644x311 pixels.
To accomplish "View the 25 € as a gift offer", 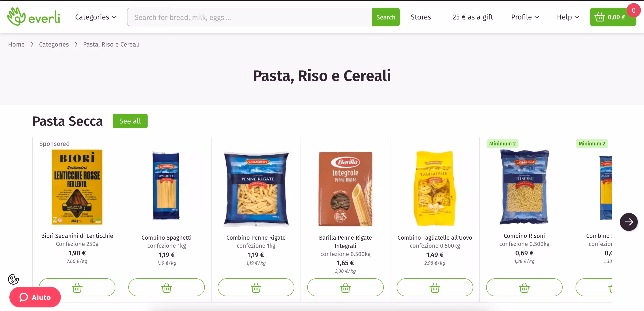I will tap(472, 17).
